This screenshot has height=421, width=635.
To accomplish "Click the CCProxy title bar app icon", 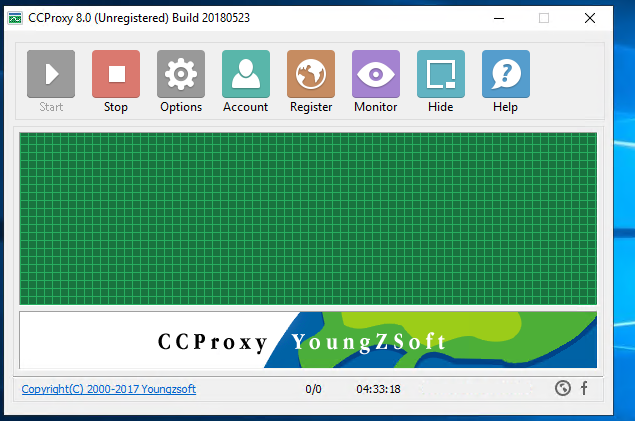I will click(x=15, y=18).
